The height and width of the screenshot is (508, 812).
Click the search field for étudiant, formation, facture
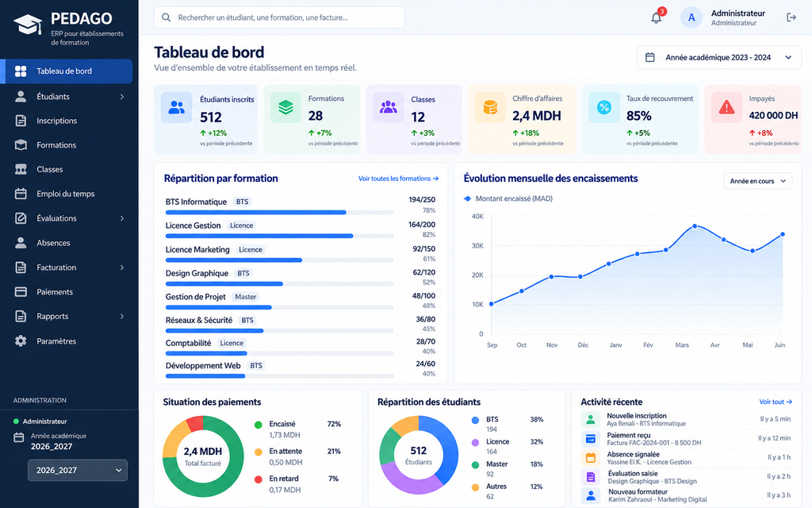pyautogui.click(x=279, y=17)
